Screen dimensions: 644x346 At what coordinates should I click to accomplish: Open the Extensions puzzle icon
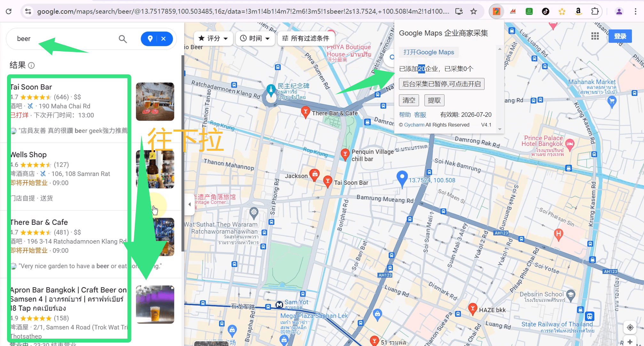tap(595, 11)
